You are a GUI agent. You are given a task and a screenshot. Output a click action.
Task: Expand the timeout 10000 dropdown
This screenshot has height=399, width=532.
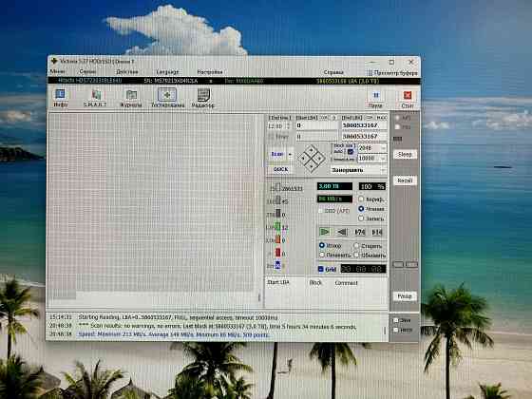pos(383,159)
